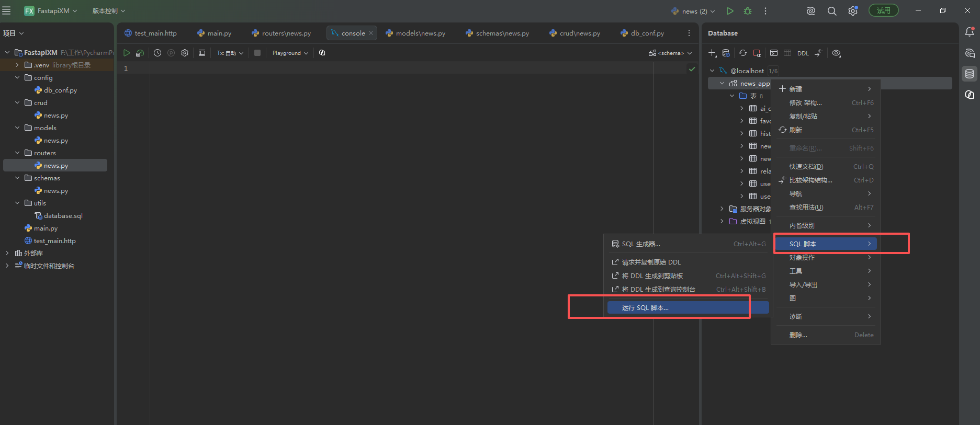The width and height of the screenshot is (980, 425).
Task: Open the version control dropdown
Action: point(109,10)
